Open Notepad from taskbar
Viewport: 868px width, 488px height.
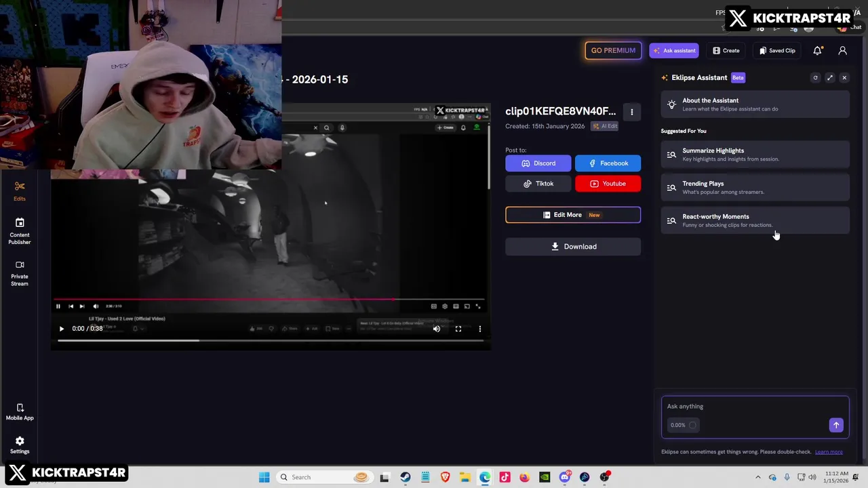425,477
